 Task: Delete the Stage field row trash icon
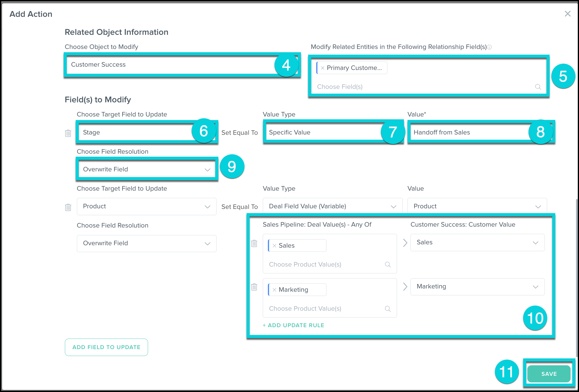pyautogui.click(x=68, y=133)
